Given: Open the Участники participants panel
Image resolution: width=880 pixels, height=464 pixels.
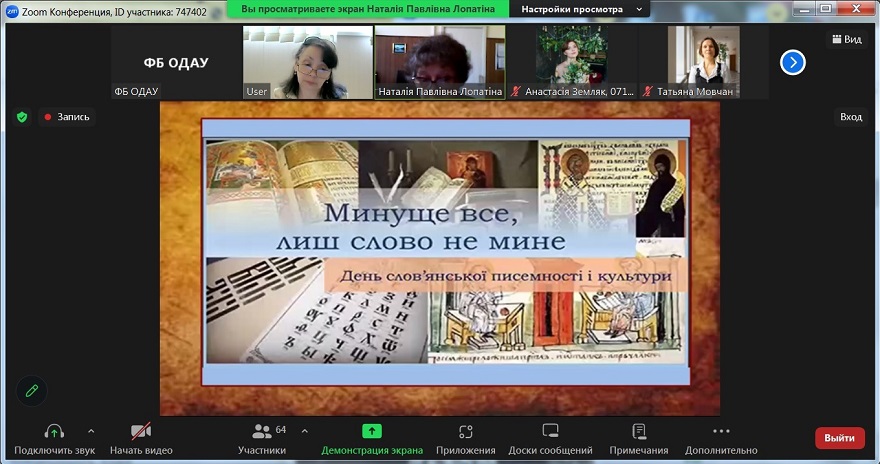Looking at the screenshot, I should (x=262, y=431).
